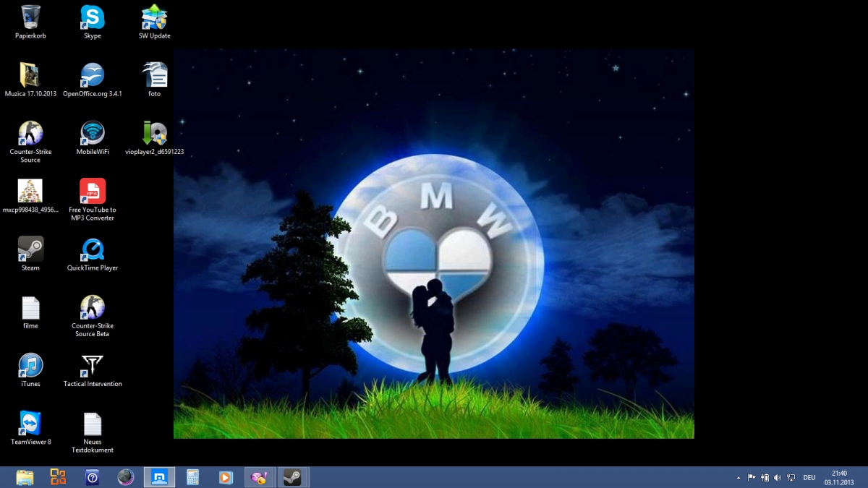The width and height of the screenshot is (868, 488).
Task: Select the Muzica 17.10.2013 folder
Action: pos(30,80)
